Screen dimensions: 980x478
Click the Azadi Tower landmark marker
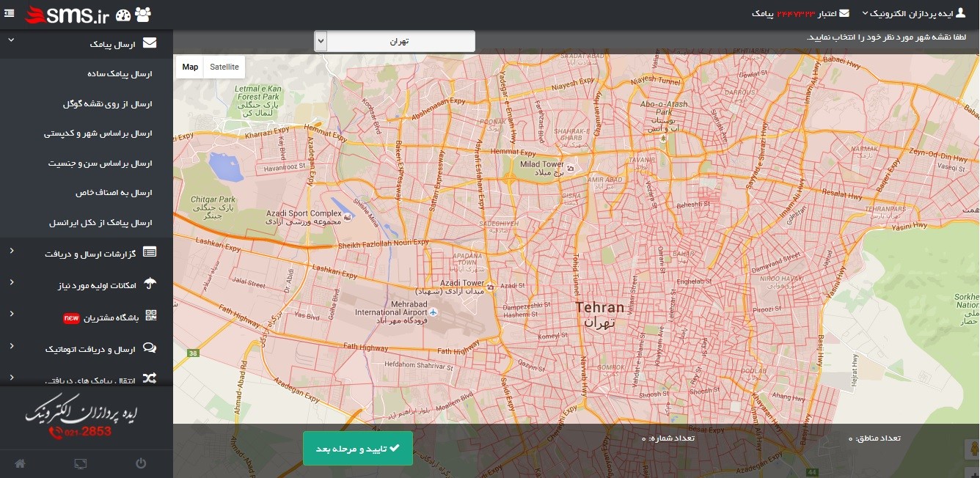tap(491, 286)
